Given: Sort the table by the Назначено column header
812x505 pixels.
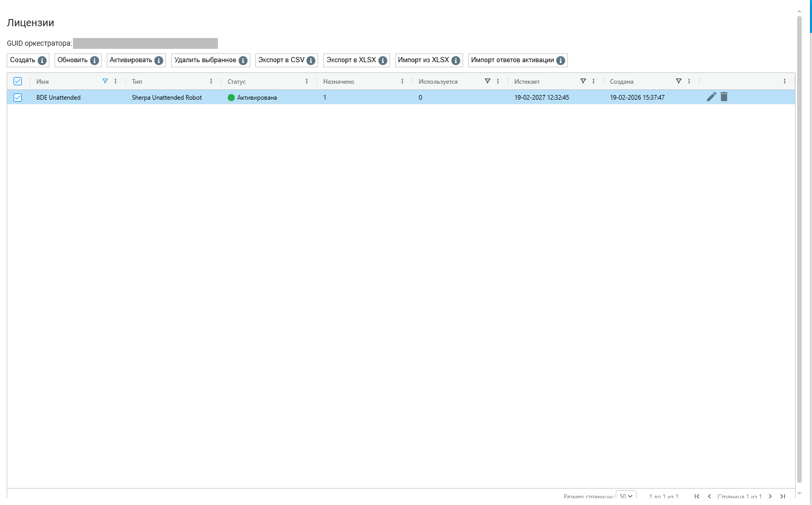Looking at the screenshot, I should pyautogui.click(x=339, y=82).
